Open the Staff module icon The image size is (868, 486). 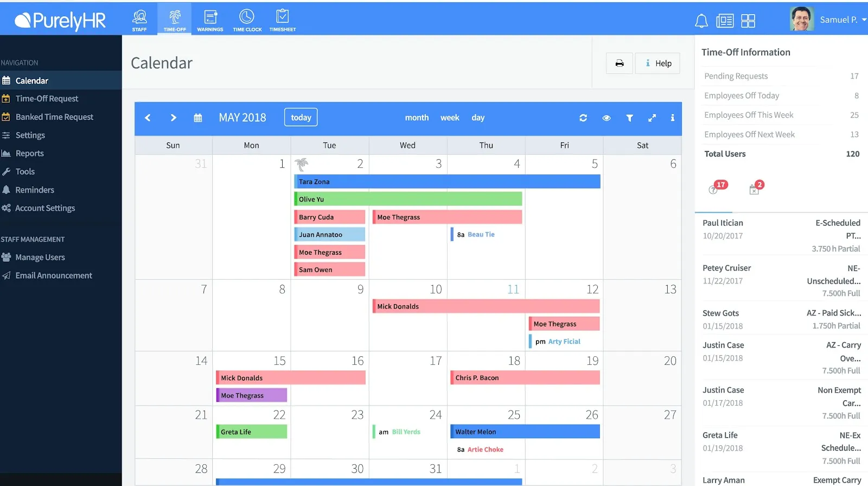[139, 20]
